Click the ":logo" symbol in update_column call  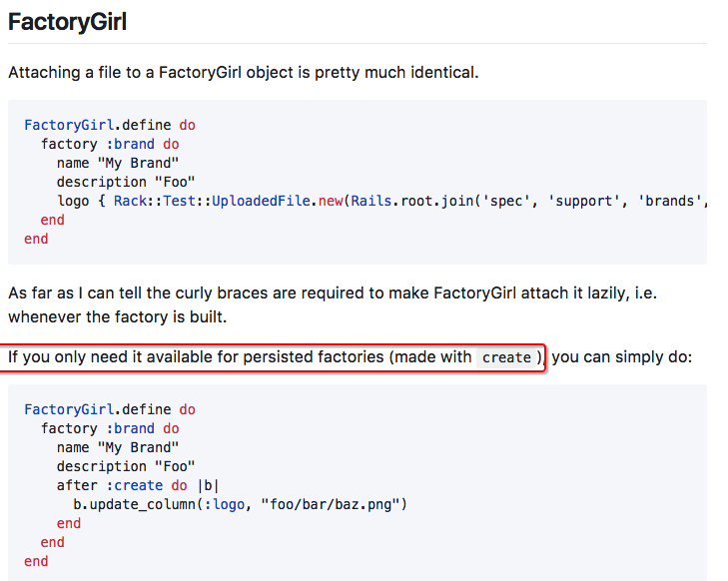(225, 504)
